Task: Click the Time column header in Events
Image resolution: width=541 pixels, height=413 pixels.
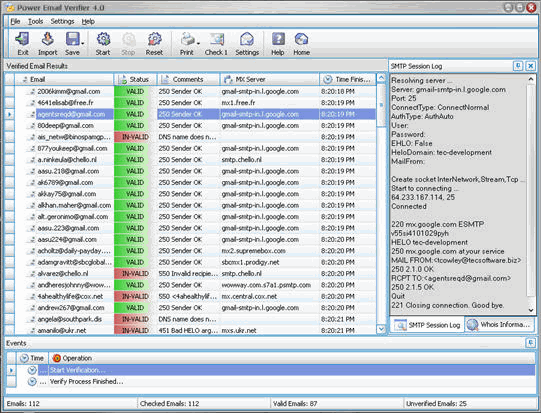Action: pyautogui.click(x=32, y=358)
